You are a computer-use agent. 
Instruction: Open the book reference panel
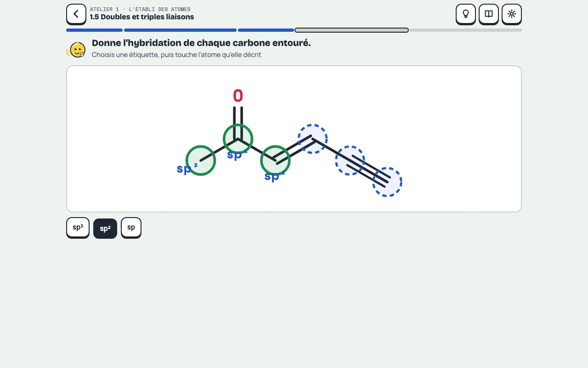pyautogui.click(x=489, y=14)
